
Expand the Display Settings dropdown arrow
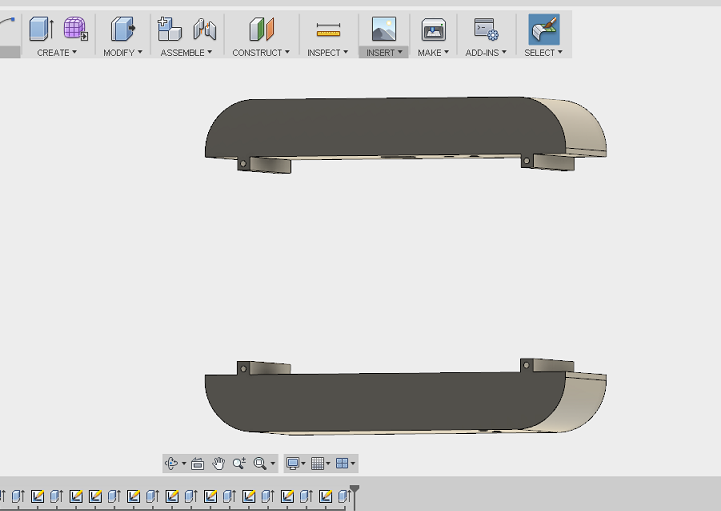coord(303,464)
